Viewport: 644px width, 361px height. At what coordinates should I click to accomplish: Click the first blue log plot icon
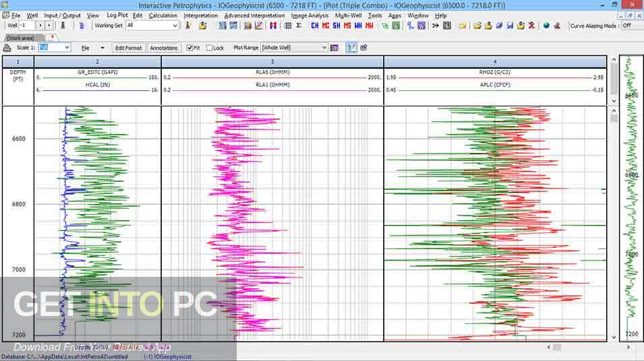click(222, 26)
